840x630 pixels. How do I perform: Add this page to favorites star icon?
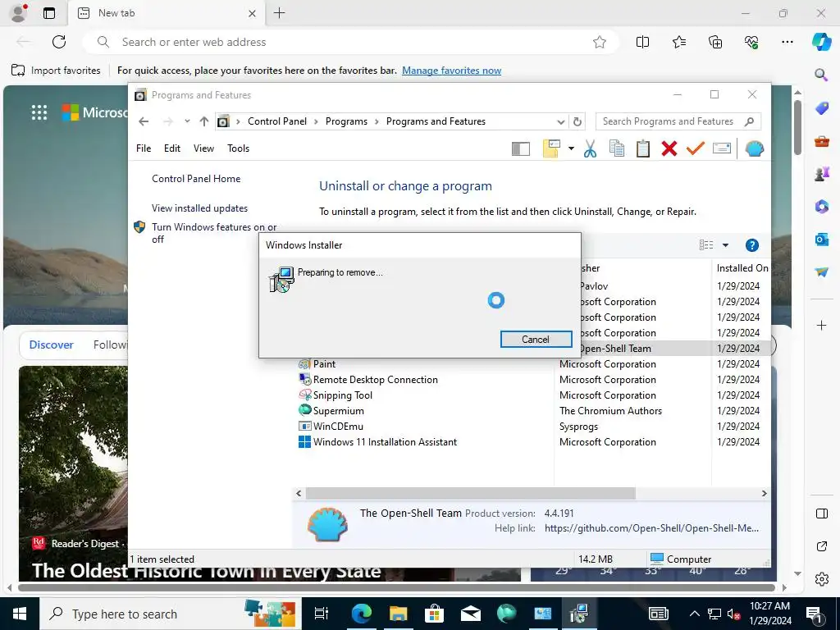[600, 42]
